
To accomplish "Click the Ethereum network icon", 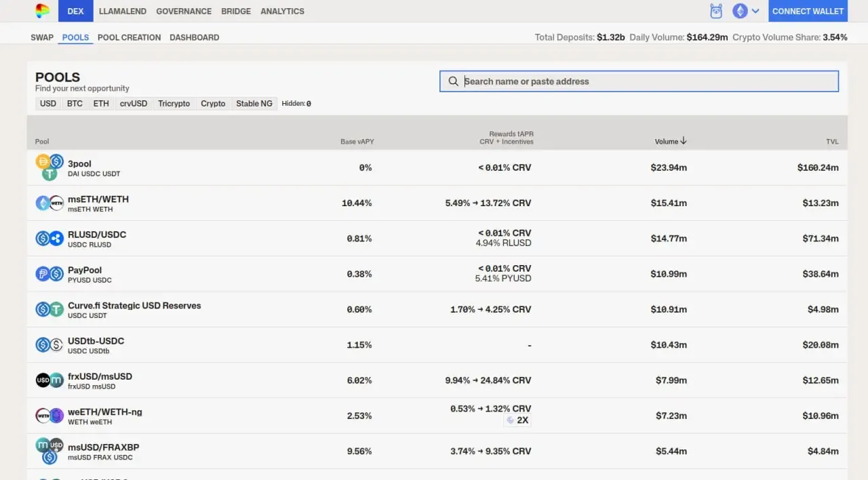I will point(740,11).
